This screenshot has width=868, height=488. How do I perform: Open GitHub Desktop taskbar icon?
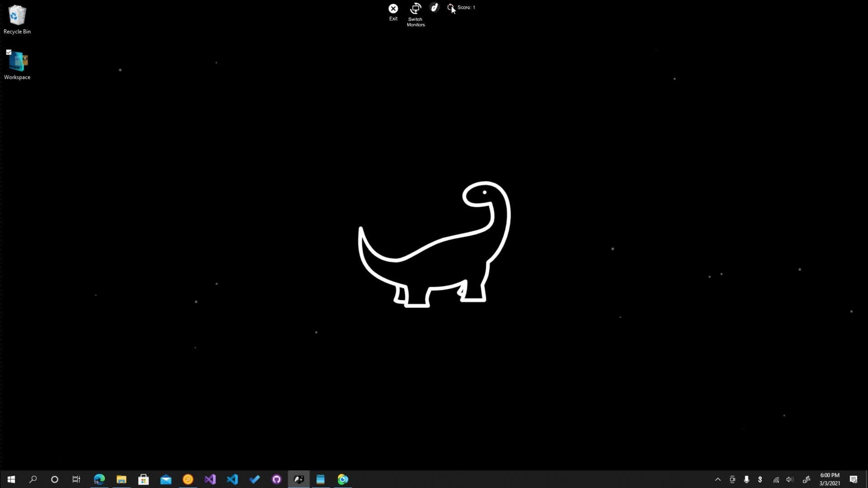point(277,479)
